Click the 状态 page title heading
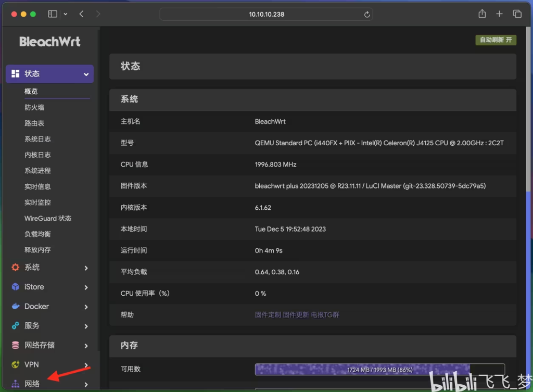This screenshot has height=392, width=533. coord(130,66)
